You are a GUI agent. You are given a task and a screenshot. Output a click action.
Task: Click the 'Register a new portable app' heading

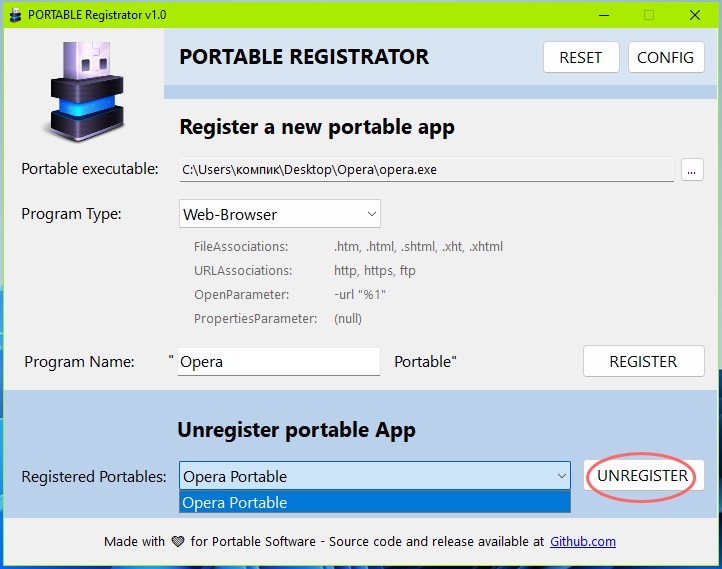[317, 128]
